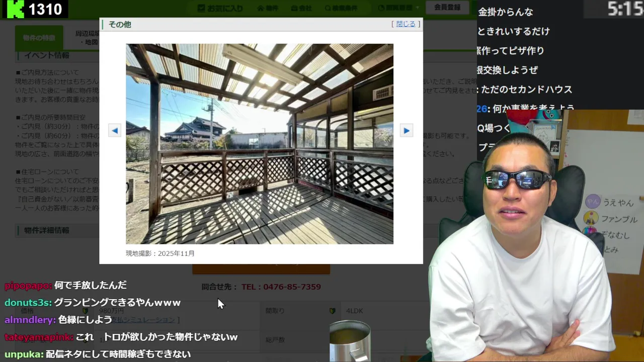
Task: Click chat username tateyamapink
Action: [39, 337]
